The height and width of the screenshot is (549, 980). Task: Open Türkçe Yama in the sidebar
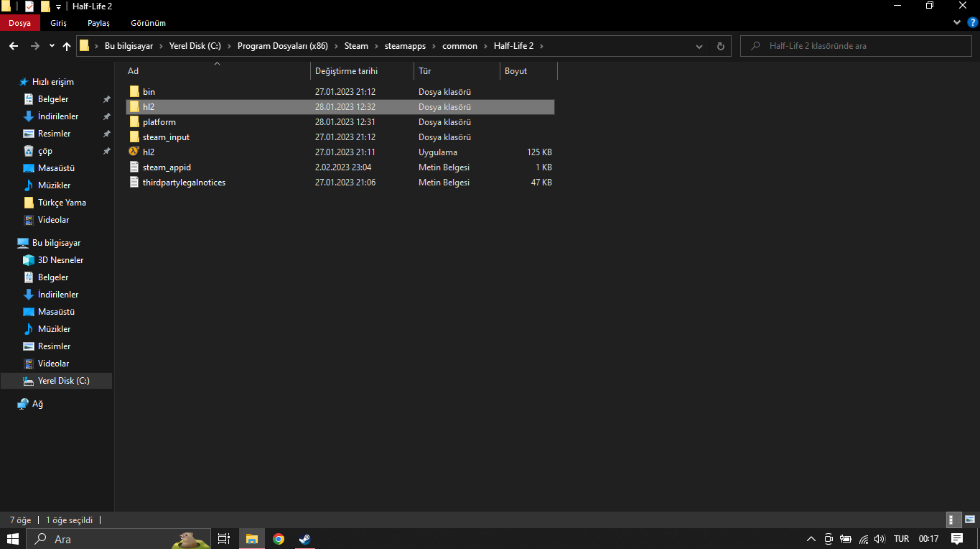tap(62, 203)
